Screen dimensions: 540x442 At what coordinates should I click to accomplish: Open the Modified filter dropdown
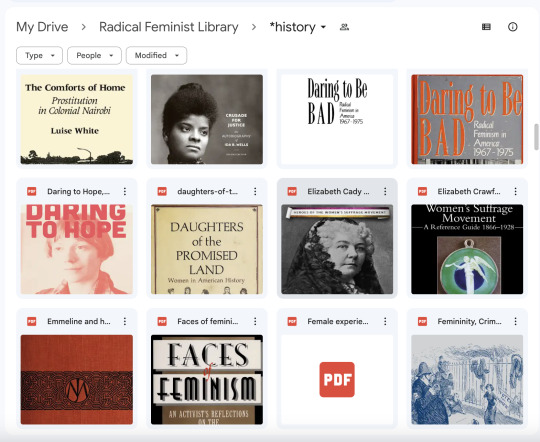pyautogui.click(x=156, y=55)
